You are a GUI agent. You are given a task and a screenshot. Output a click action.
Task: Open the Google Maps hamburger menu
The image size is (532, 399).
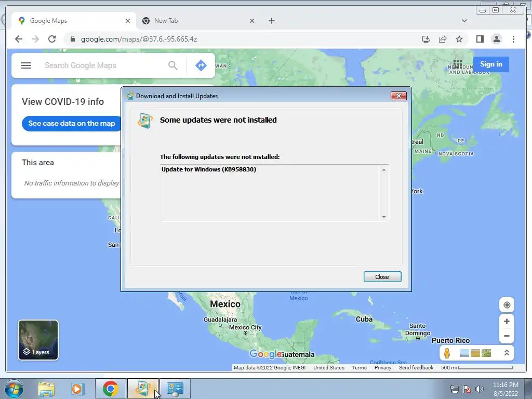coord(26,65)
